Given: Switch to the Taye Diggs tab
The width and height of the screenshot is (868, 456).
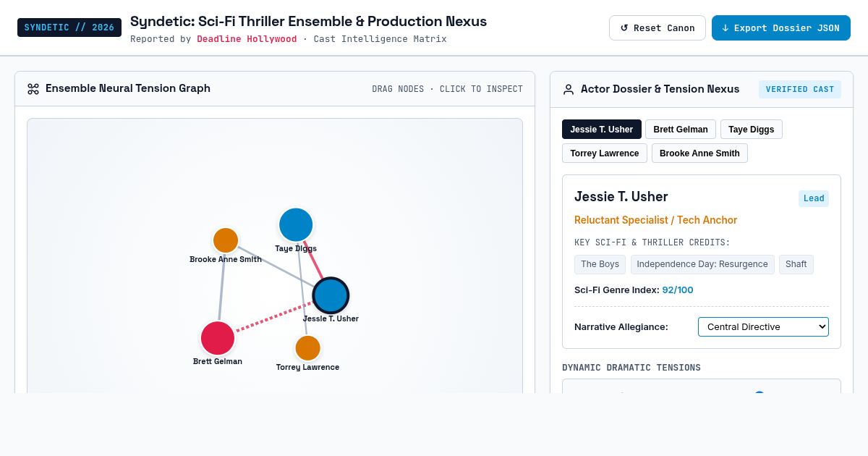Looking at the screenshot, I should click(x=751, y=130).
